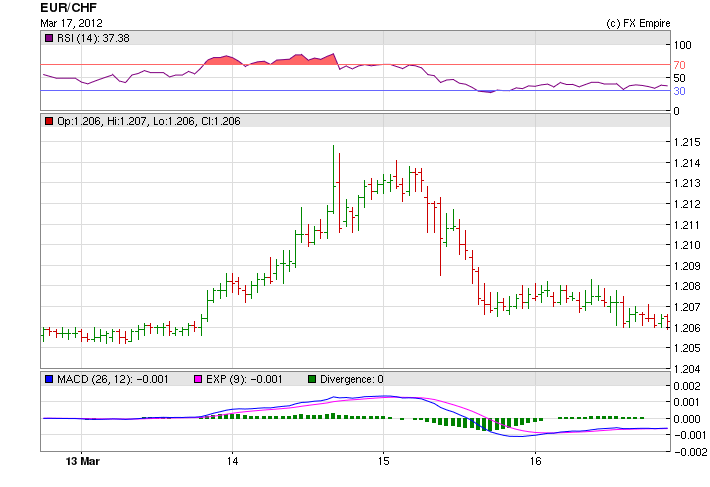Click the 1.211 price axis label

tap(687, 224)
